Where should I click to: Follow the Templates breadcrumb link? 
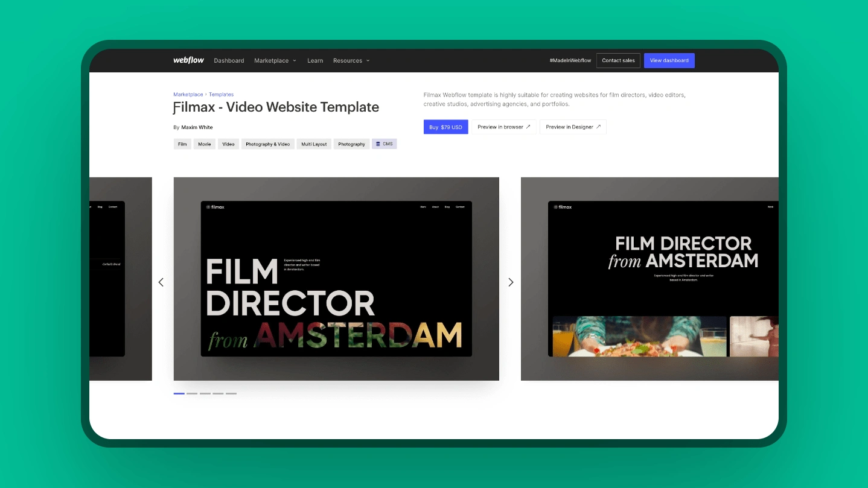pyautogui.click(x=222, y=95)
